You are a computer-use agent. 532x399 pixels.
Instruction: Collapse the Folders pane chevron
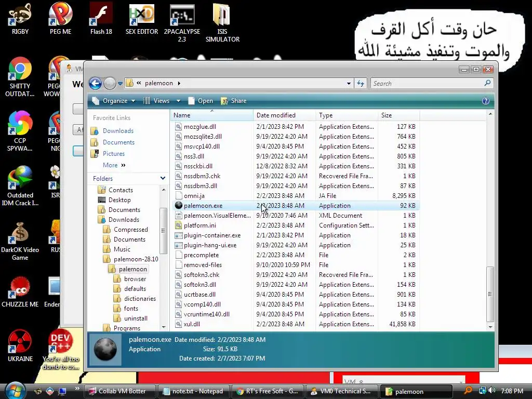(x=163, y=179)
